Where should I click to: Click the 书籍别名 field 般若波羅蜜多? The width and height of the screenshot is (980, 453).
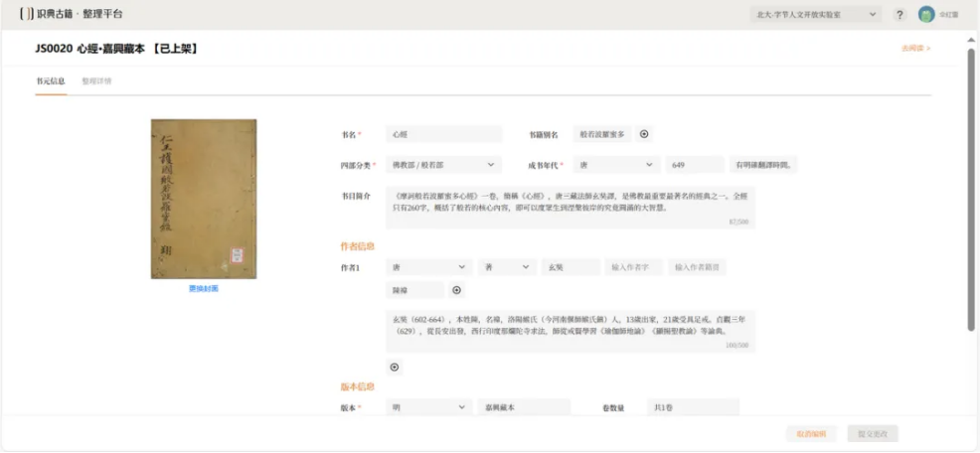(x=602, y=134)
